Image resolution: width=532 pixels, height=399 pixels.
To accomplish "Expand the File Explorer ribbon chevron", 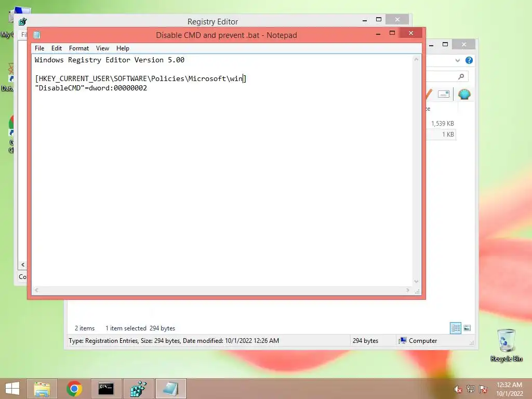I will [457, 60].
